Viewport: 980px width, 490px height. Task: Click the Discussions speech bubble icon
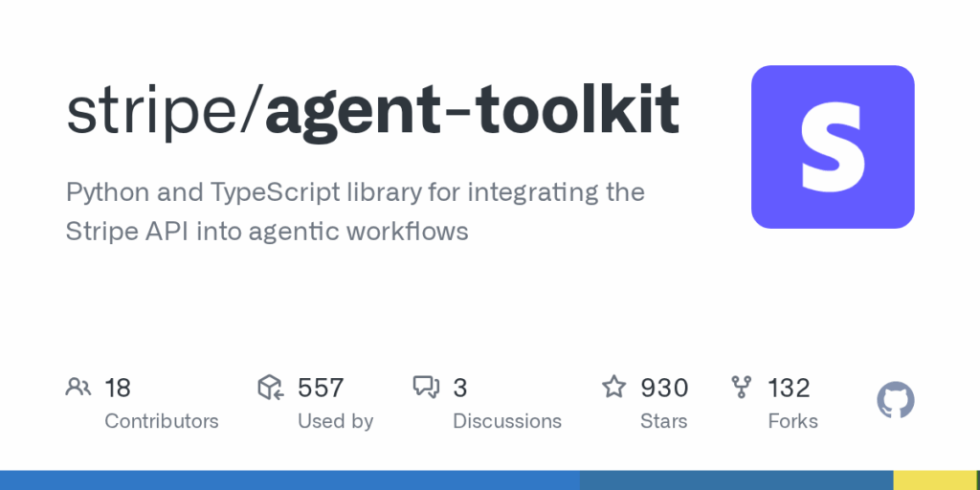pos(426,388)
